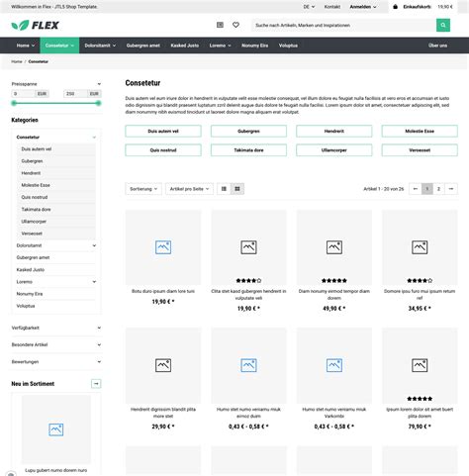Collapse Consetetur category in sidebar

tap(94, 138)
